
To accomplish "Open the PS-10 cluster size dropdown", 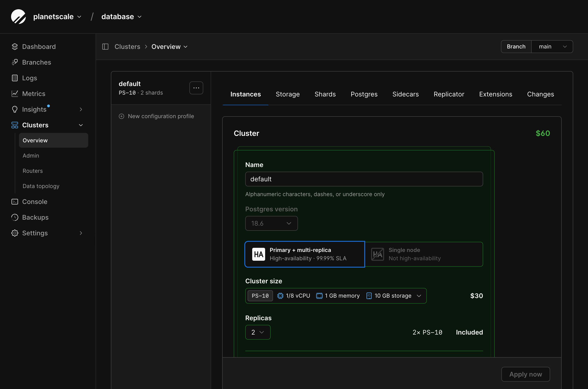I will [x=336, y=296].
